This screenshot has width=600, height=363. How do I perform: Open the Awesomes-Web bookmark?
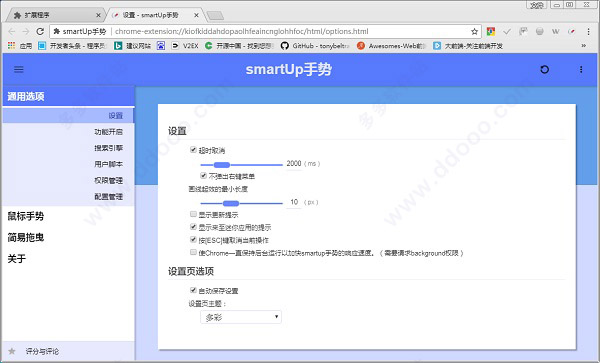391,46
